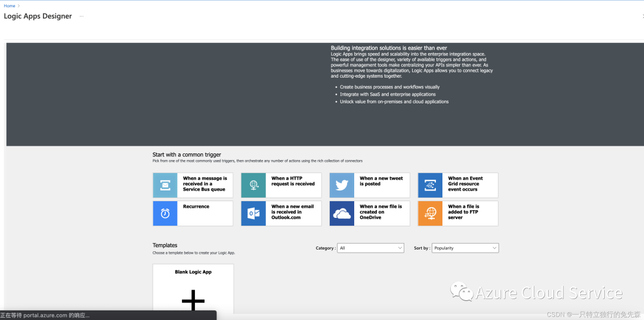The width and height of the screenshot is (644, 320).
Task: Select 'When a message is received in a Service Bus queue'
Action: point(193,186)
